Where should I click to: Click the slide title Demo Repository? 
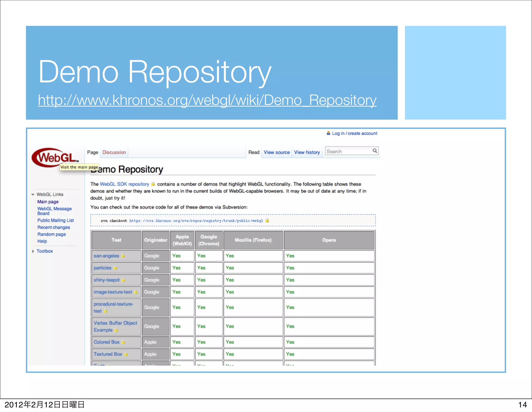tap(155, 72)
